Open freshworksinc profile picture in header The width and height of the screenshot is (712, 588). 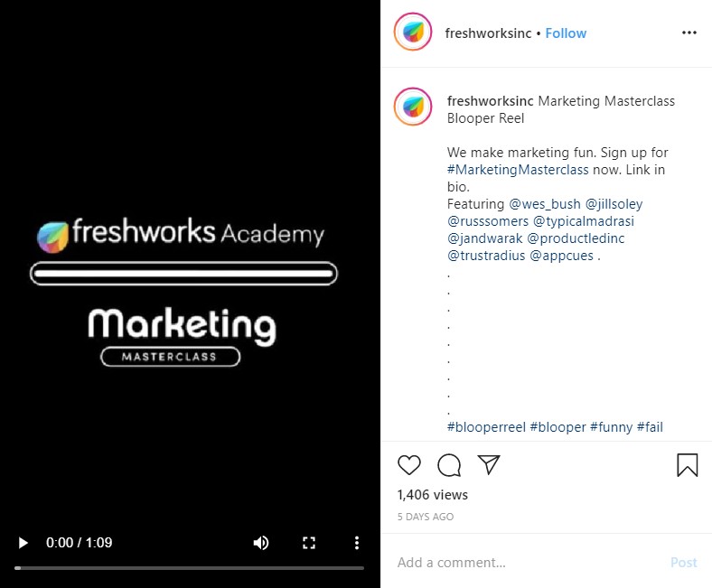coord(413,32)
